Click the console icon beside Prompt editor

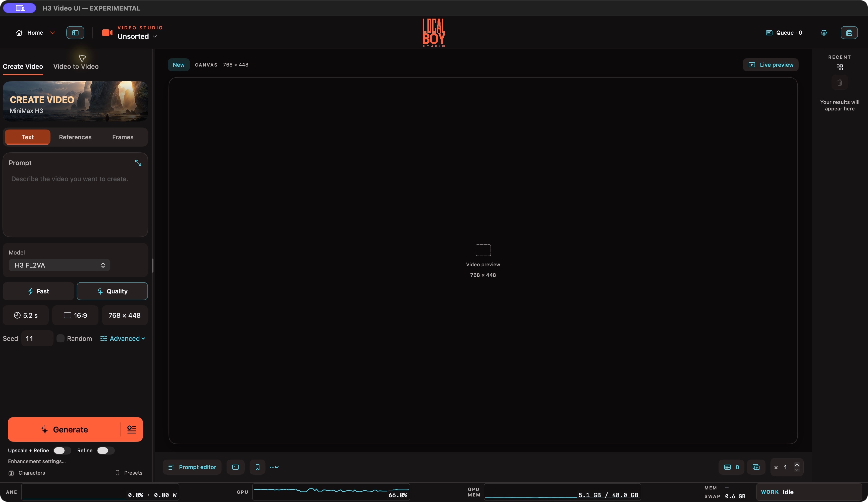click(235, 467)
